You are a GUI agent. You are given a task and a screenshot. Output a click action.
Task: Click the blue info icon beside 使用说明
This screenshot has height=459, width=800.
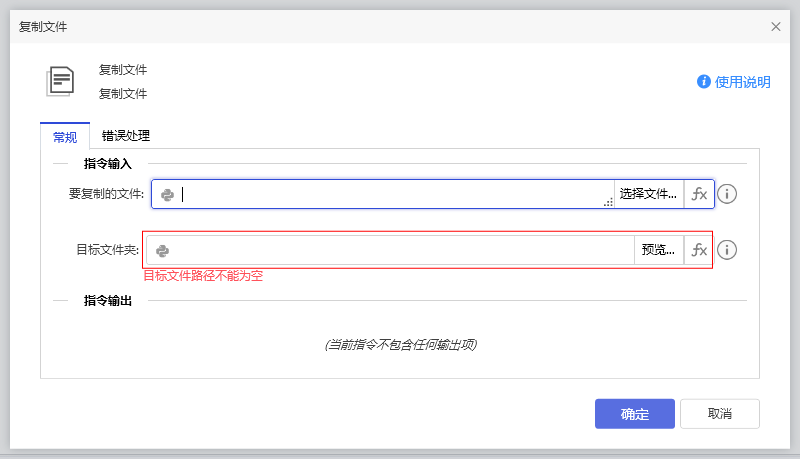[x=704, y=82]
